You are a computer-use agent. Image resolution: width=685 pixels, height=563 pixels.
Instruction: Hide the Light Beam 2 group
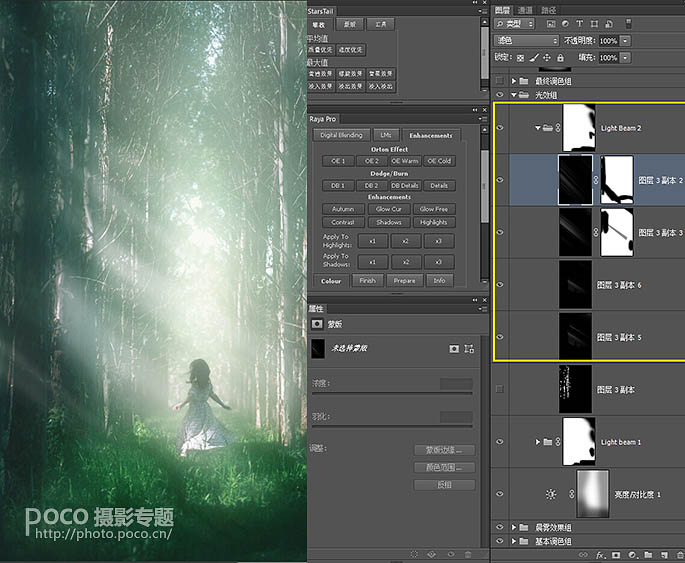pyautogui.click(x=500, y=128)
